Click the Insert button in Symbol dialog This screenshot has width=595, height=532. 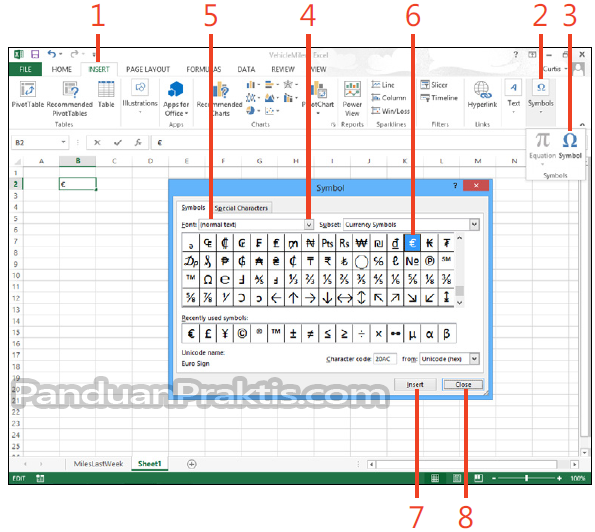415,385
